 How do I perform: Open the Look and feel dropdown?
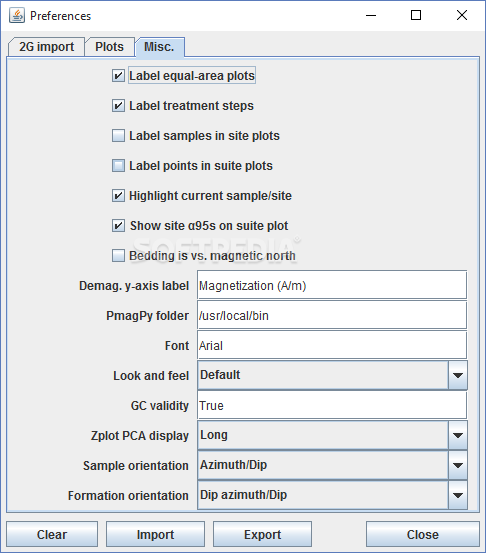pyautogui.click(x=333, y=375)
